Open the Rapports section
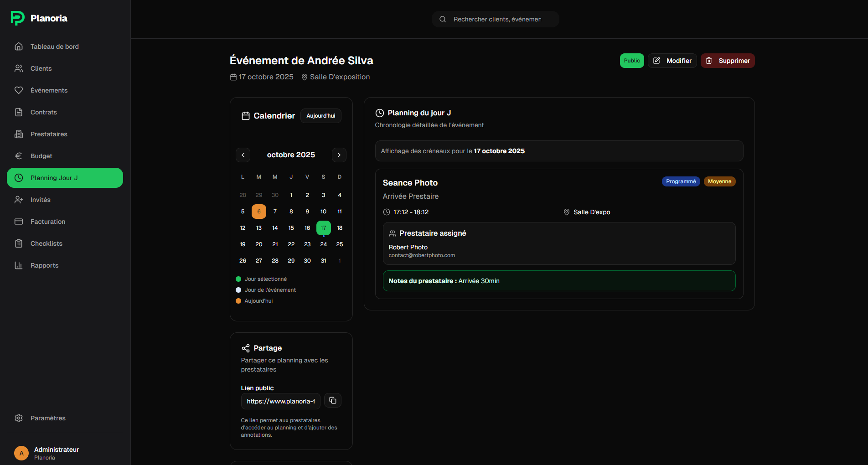The image size is (868, 465). 65,265
